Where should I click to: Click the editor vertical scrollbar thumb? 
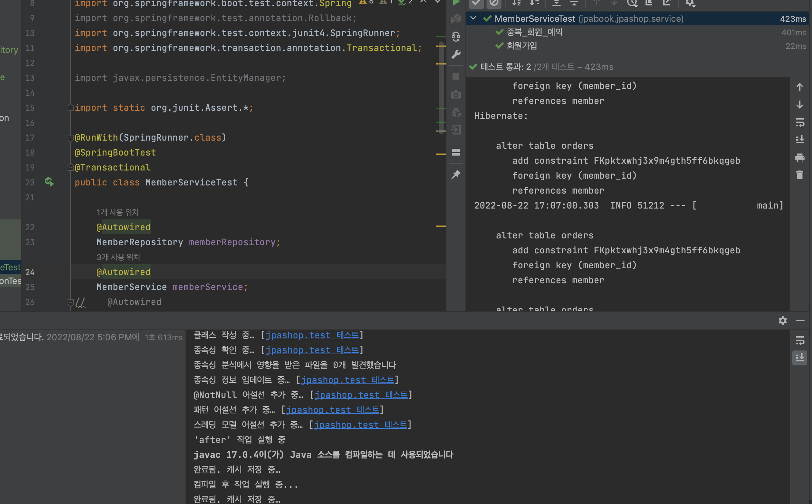click(441, 88)
